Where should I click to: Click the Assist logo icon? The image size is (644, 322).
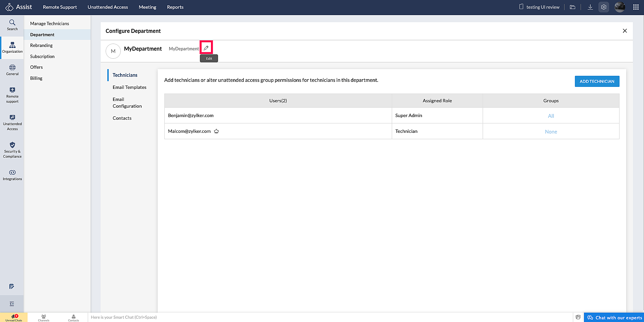click(9, 7)
